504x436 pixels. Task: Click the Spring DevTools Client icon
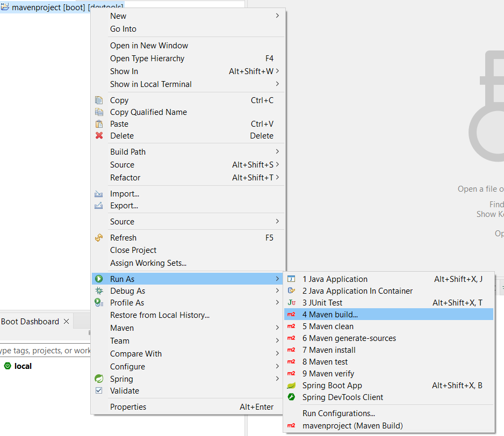[291, 397]
